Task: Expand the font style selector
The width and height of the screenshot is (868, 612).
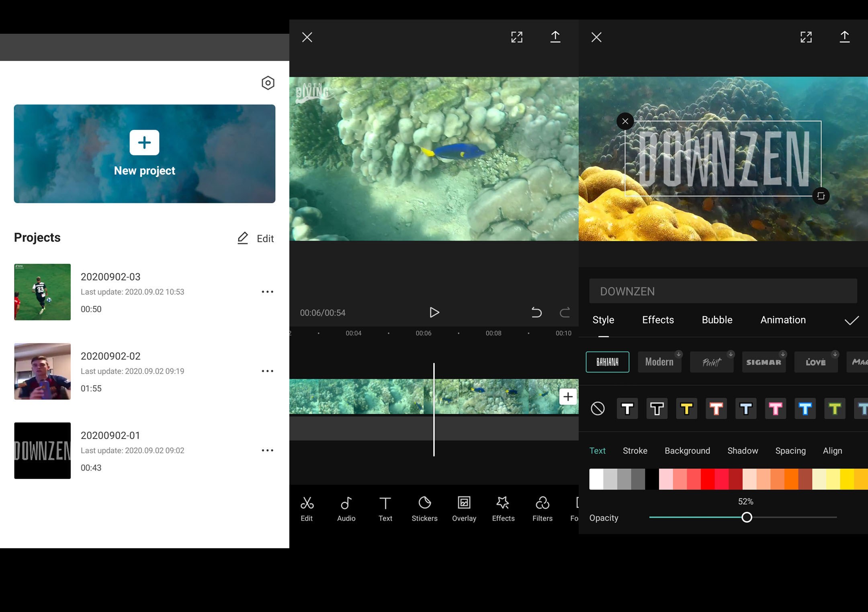Action: [x=607, y=361]
